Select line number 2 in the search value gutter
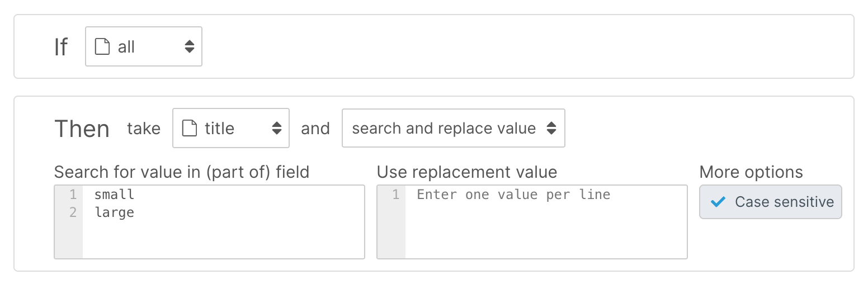This screenshot has height=284, width=868. point(73,212)
